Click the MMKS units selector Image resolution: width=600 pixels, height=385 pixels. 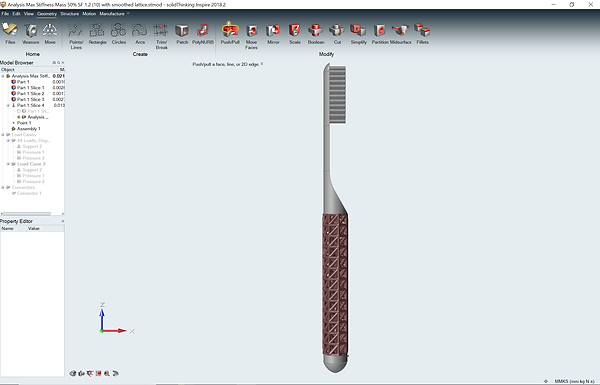(574, 381)
